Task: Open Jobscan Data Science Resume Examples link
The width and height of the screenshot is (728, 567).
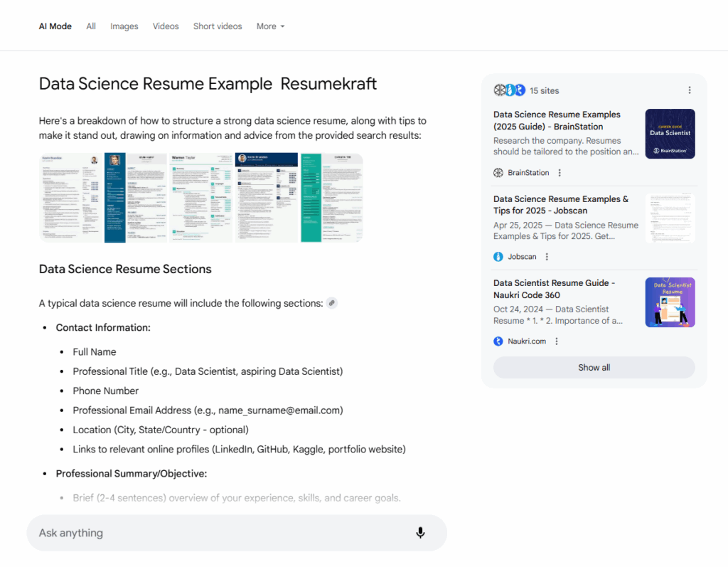Action: click(561, 205)
